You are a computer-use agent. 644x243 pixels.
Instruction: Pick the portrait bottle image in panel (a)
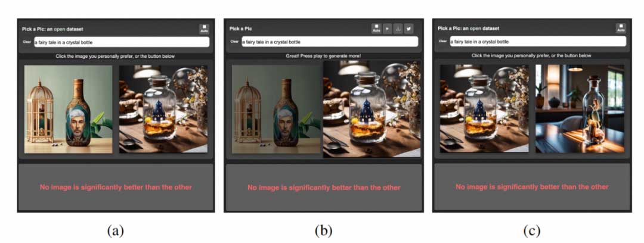click(68, 109)
